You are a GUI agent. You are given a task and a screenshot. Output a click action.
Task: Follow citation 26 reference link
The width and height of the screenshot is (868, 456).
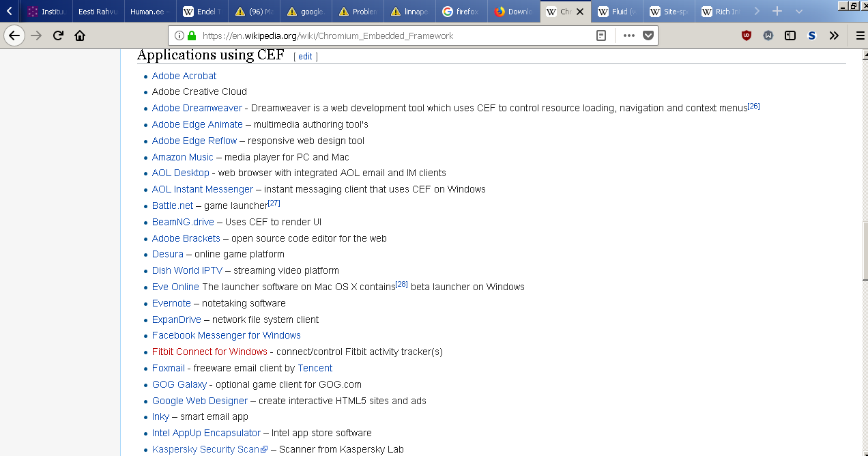tap(753, 106)
